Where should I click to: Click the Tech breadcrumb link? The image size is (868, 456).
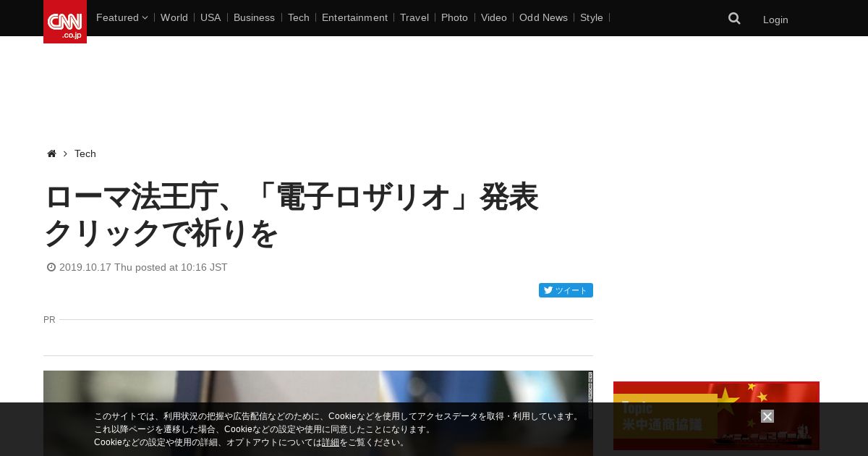pos(85,153)
